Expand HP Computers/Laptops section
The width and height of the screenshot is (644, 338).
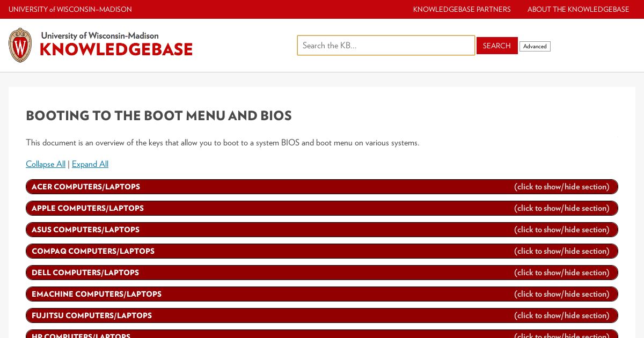click(x=322, y=334)
